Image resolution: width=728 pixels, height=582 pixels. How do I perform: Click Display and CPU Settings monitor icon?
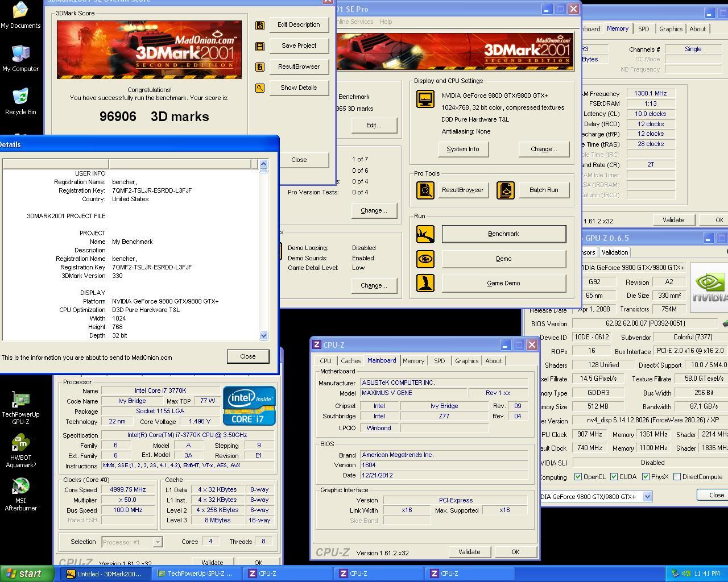pyautogui.click(x=425, y=99)
